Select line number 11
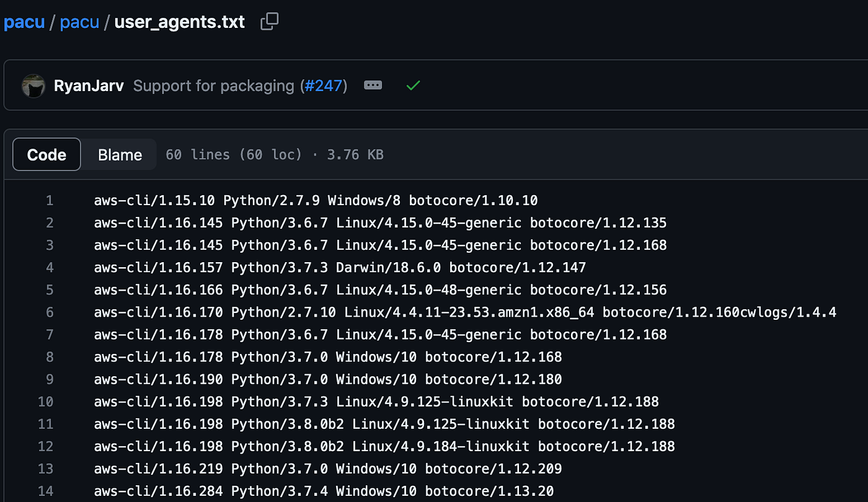Screen dimensions: 868x502 tap(45, 424)
